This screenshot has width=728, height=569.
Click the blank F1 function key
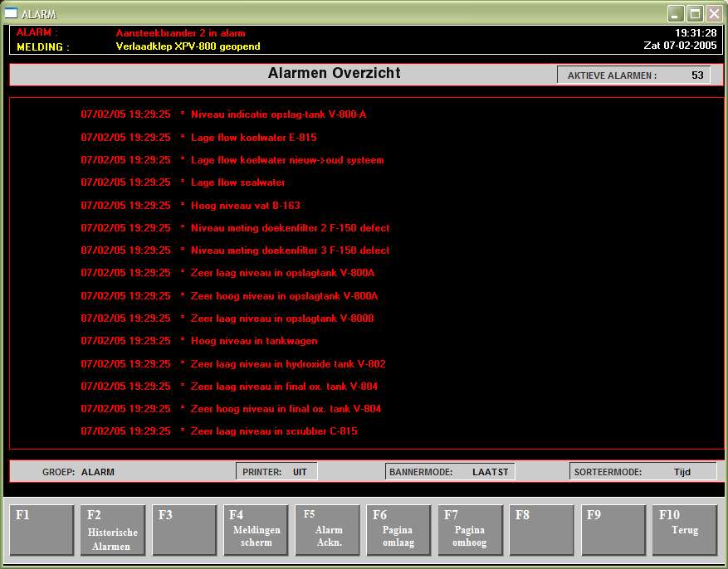[x=42, y=530]
